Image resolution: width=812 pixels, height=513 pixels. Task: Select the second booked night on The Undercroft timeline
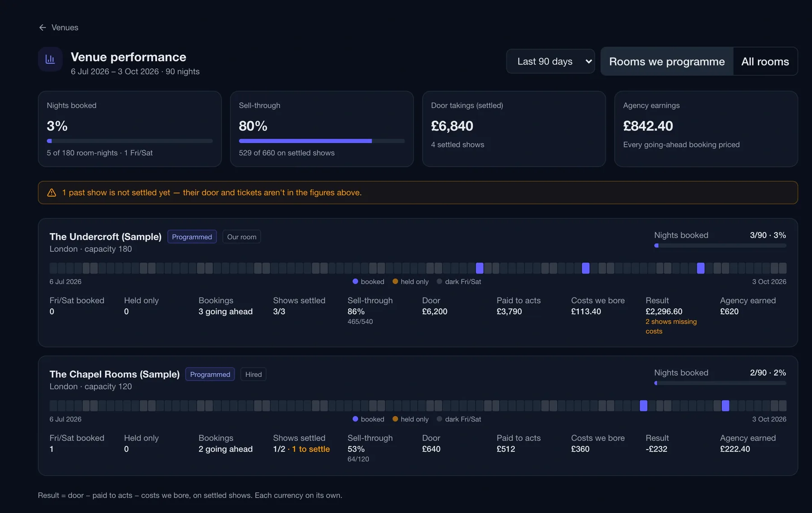pos(586,268)
